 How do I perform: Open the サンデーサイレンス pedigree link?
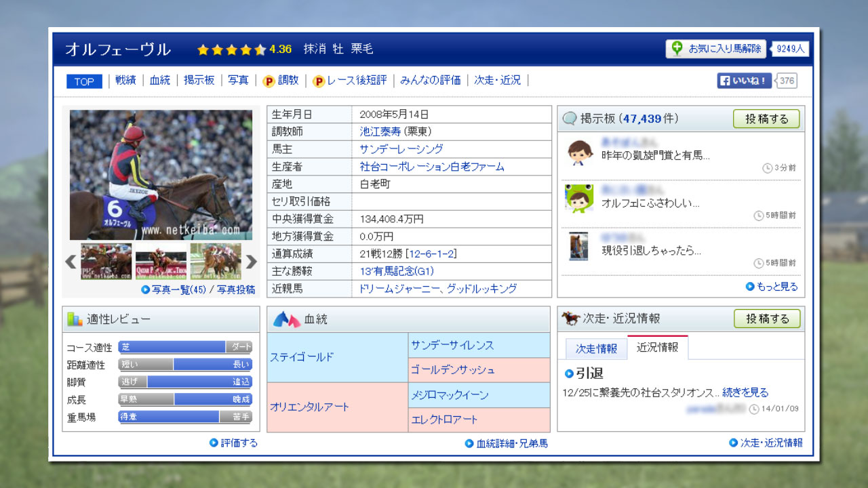pos(452,345)
